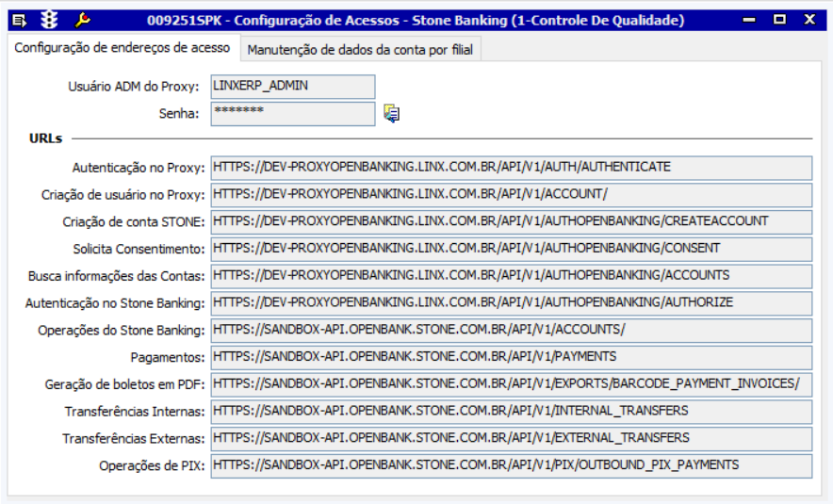
Task: Click the password edit icon beside Senha
Action: pos(392,114)
